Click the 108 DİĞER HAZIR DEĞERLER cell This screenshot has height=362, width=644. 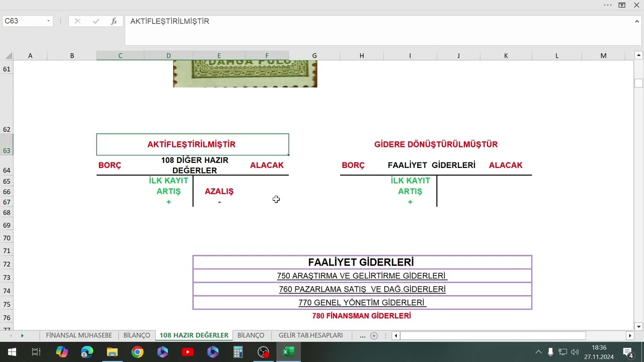pos(195,165)
